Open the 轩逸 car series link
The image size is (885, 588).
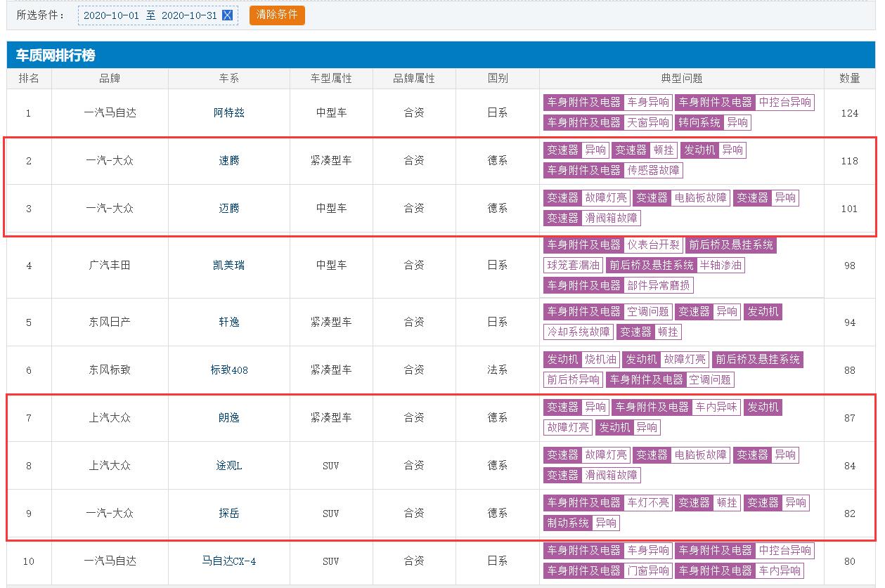229,322
